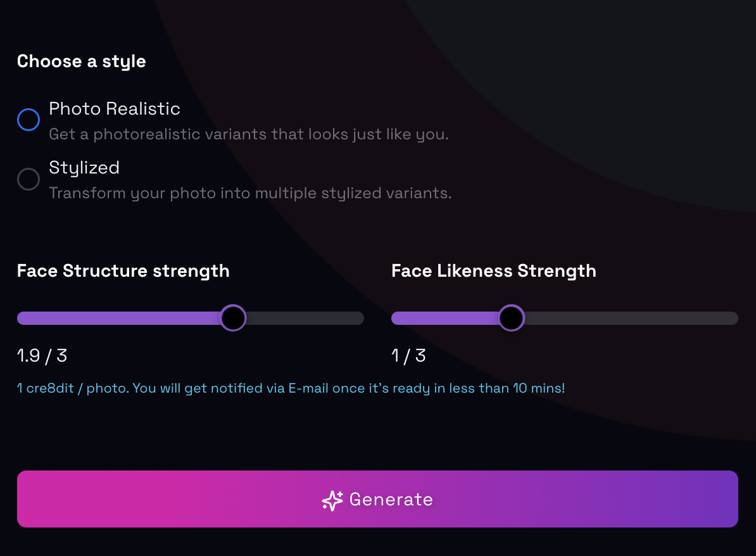Select the Stylized radio button
The height and width of the screenshot is (556, 756).
click(28, 179)
